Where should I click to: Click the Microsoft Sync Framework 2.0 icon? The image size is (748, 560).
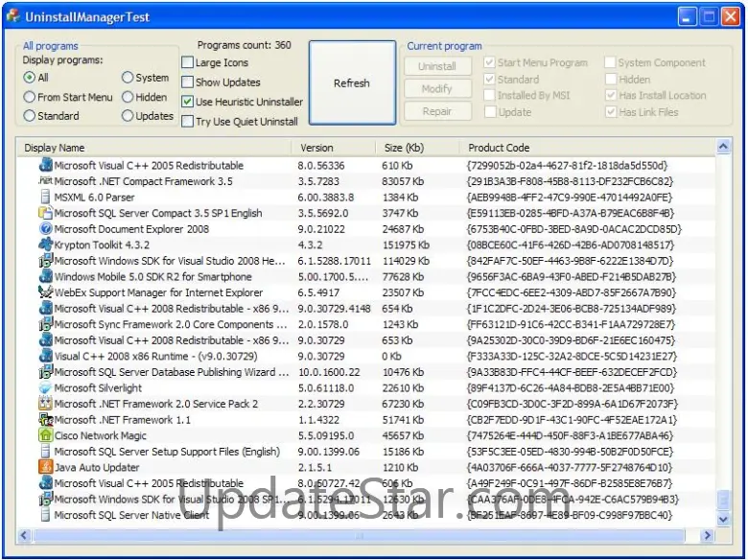point(45,324)
